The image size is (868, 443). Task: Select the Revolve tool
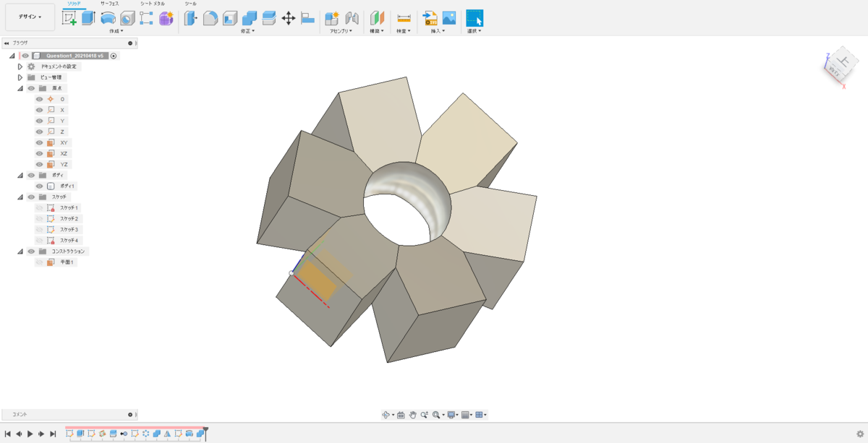[x=108, y=18]
